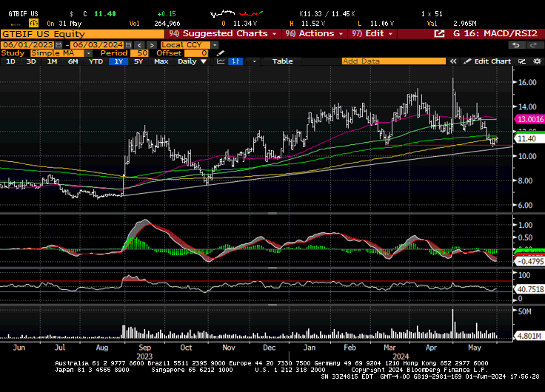Select the 1M range
This screenshot has width=545, height=392.
tap(52, 61)
